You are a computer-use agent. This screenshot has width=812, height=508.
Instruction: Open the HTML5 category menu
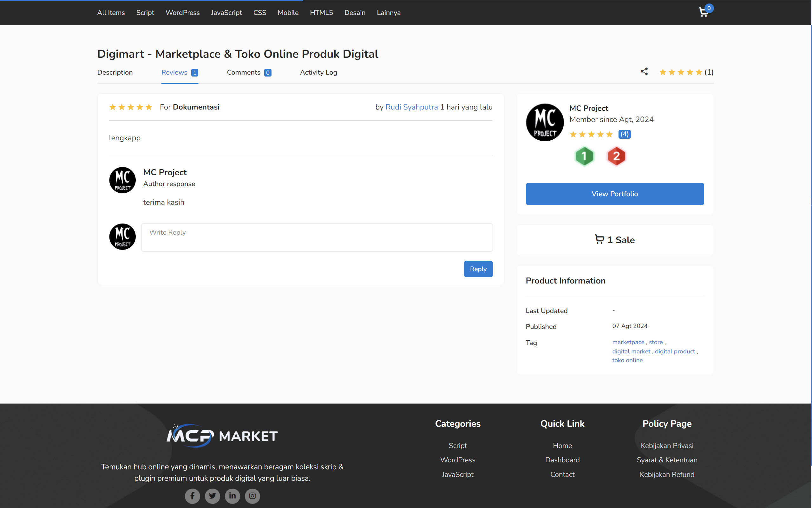(x=321, y=12)
